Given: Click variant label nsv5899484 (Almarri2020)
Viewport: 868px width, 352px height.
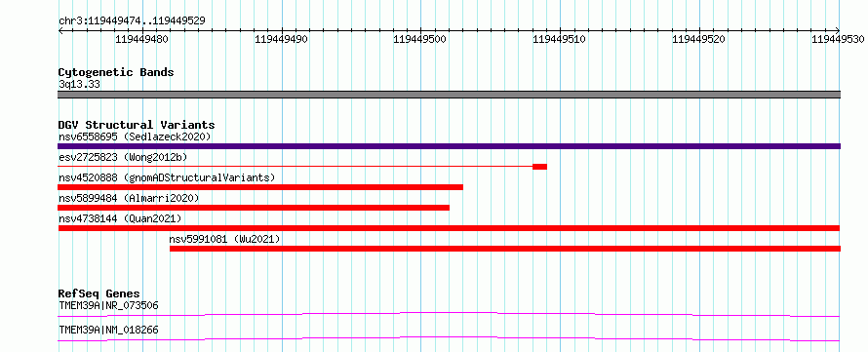Looking at the screenshot, I should 129,198.
